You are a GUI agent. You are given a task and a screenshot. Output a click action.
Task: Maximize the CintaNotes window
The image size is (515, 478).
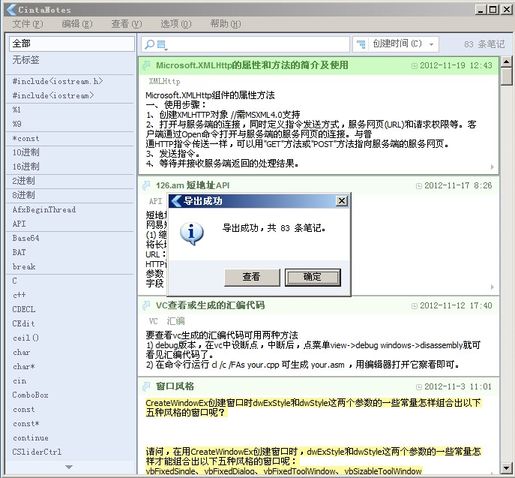click(493, 10)
